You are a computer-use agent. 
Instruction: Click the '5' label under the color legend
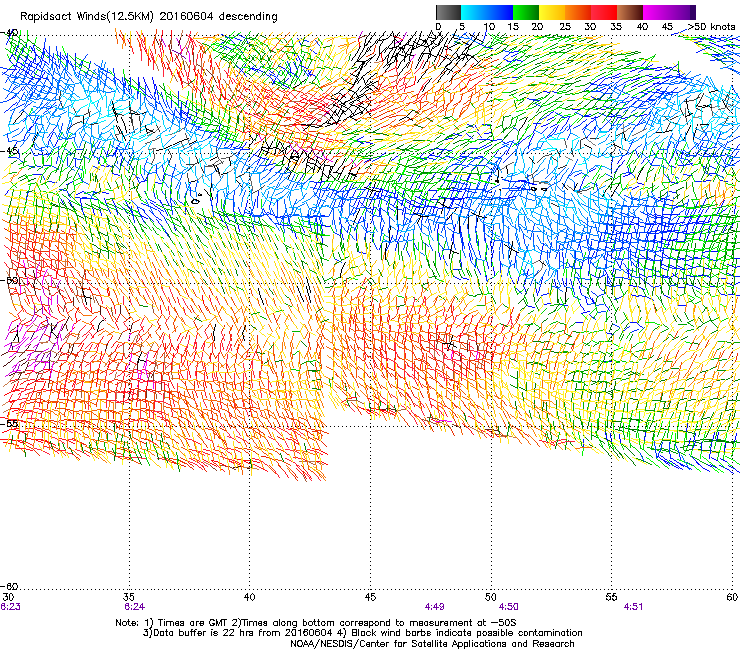point(462,27)
